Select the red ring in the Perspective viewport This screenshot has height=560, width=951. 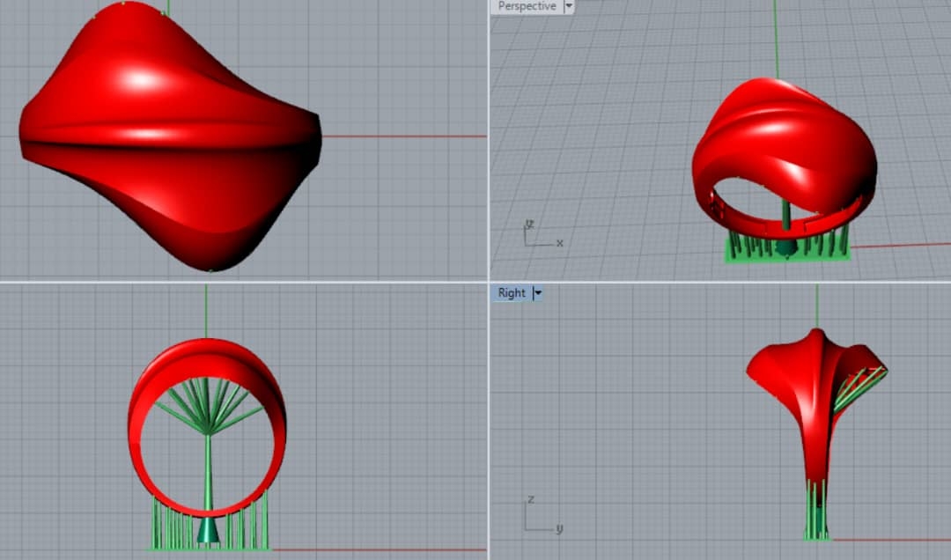pos(785,158)
